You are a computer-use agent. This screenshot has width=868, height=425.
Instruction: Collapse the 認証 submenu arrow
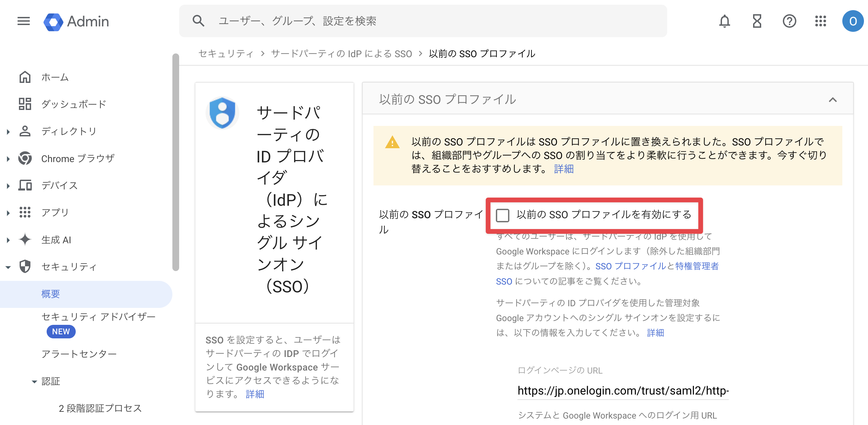(34, 382)
